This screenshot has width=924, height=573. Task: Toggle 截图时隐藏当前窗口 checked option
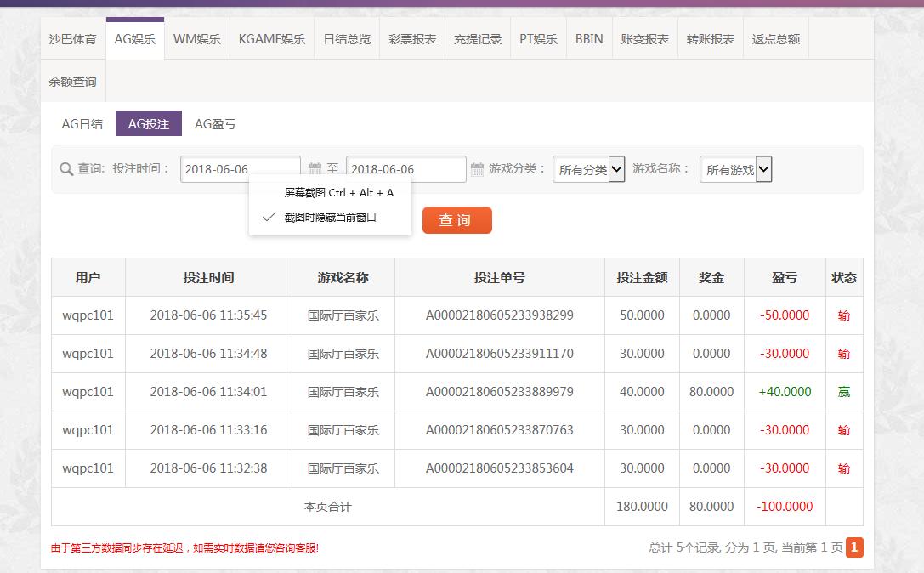coord(330,218)
